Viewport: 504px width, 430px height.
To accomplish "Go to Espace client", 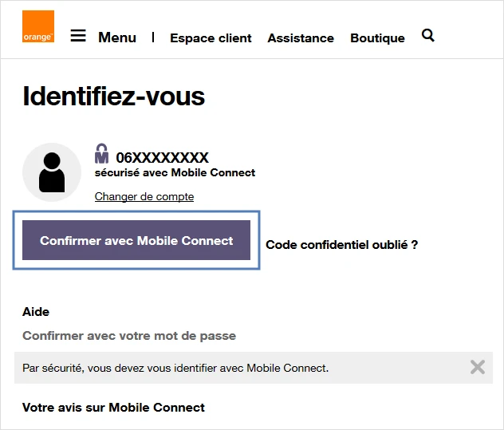I will [x=211, y=38].
